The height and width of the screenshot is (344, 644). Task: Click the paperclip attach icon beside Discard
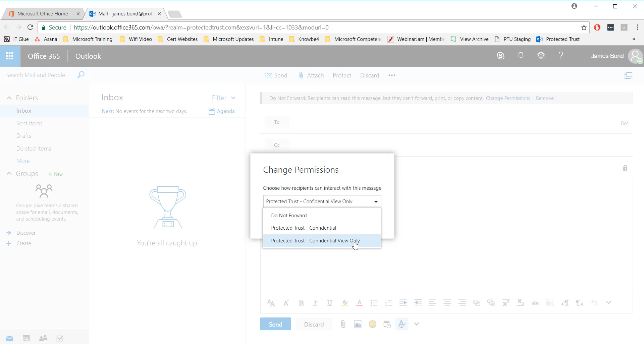click(x=343, y=324)
